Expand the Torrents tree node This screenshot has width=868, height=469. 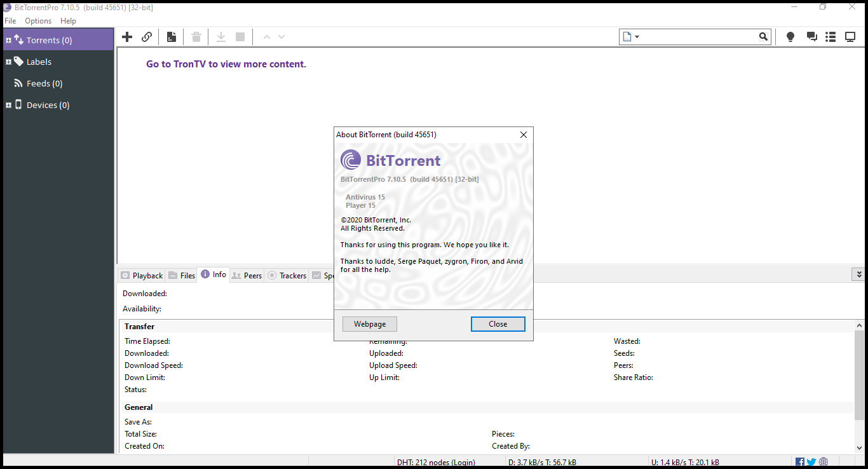click(8, 40)
